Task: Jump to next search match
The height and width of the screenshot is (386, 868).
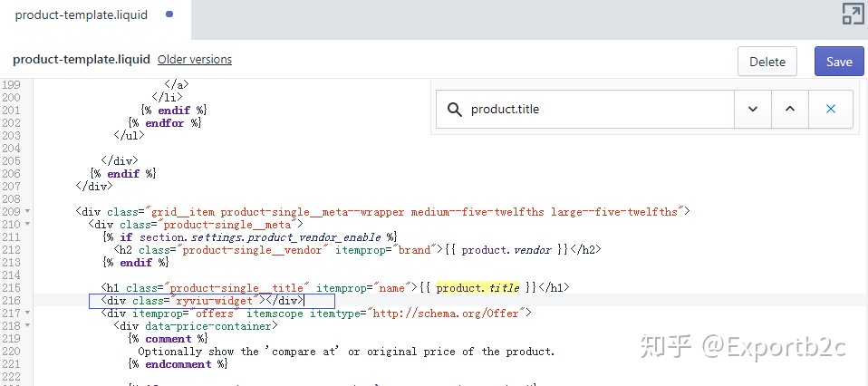Action: pyautogui.click(x=752, y=109)
